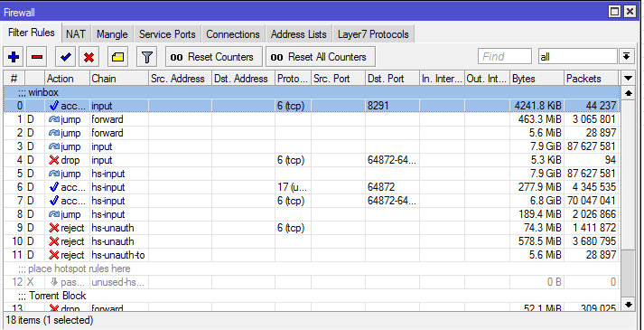
Task: Open the chain filter dropdown arrow next to 'all'
Action: pos(626,56)
